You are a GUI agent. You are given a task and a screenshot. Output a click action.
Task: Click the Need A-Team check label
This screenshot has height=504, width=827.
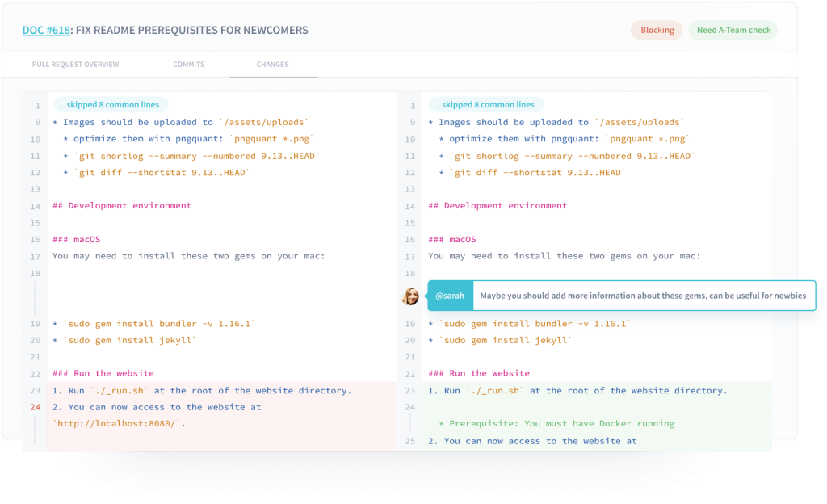[x=733, y=30]
